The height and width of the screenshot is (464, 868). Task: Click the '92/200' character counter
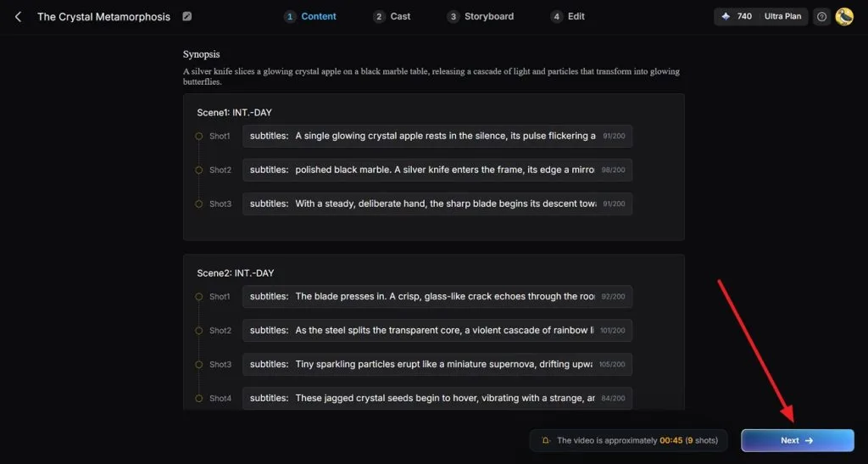[x=614, y=297]
